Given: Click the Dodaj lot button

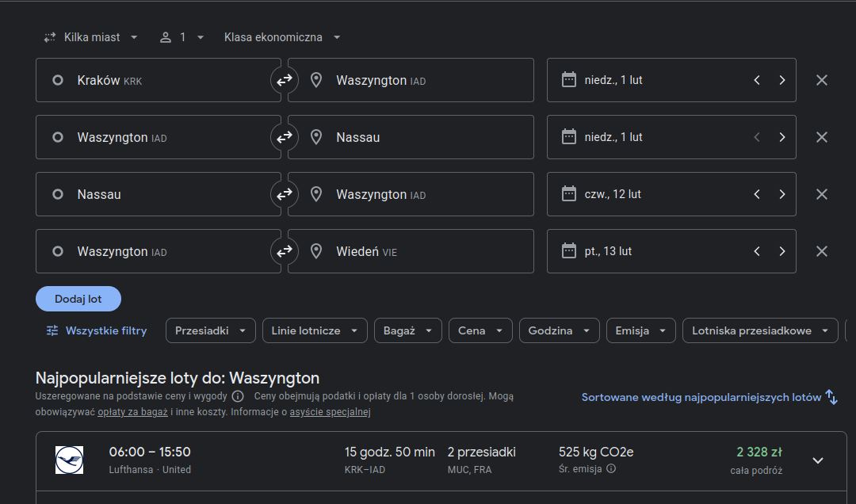Looking at the screenshot, I should pos(78,299).
